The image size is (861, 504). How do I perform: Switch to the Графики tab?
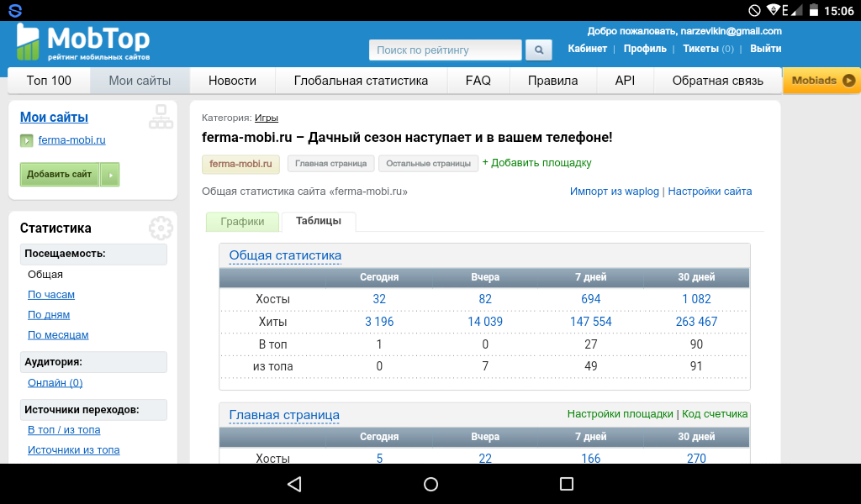(242, 222)
